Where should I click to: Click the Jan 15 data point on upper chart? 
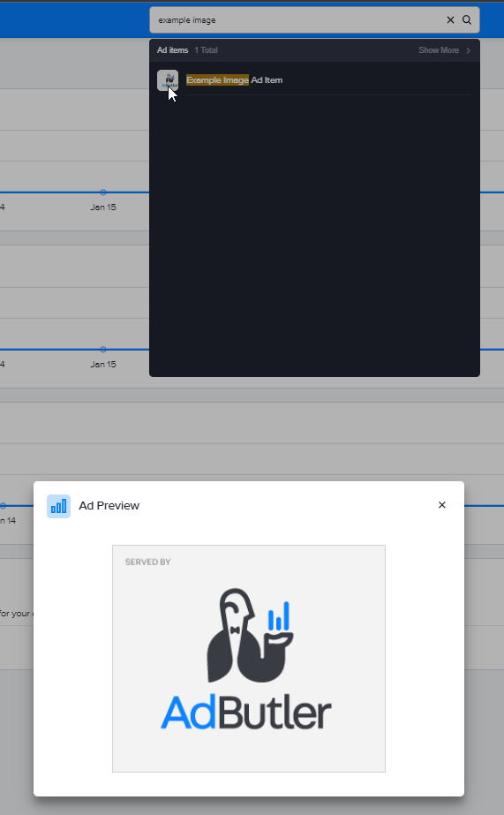coord(103,192)
